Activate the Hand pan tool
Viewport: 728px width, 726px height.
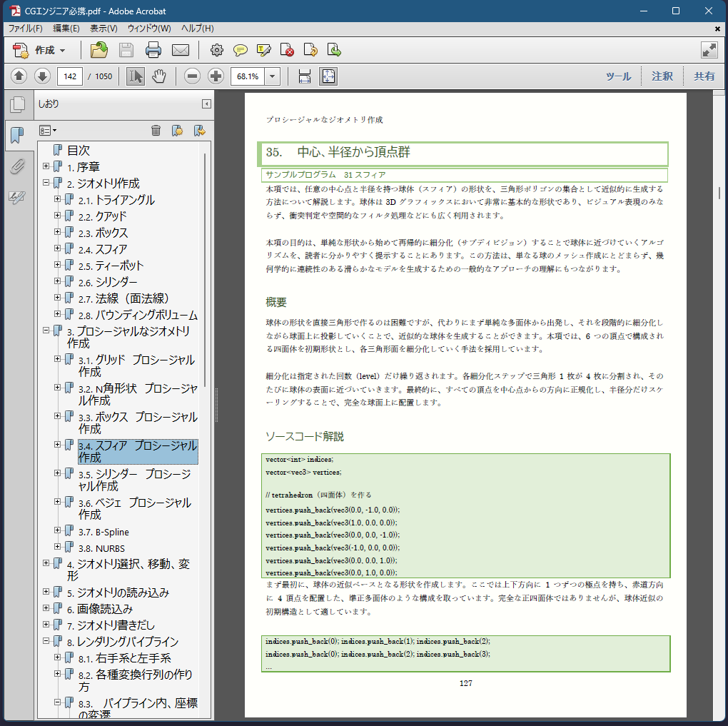158,76
